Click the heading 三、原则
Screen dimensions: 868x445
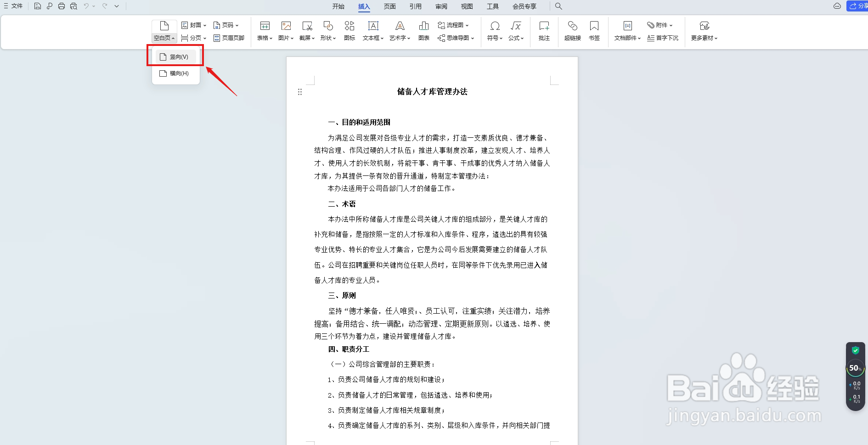point(342,295)
